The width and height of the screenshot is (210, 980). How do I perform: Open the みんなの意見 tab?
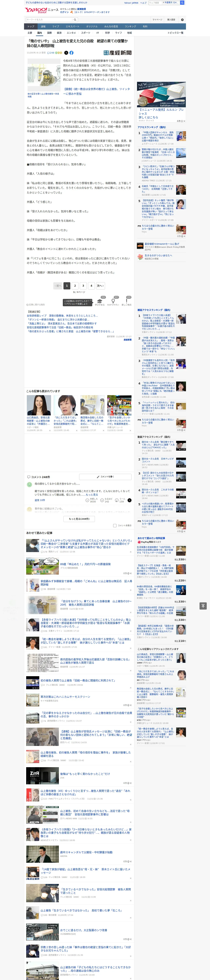[111, 27]
